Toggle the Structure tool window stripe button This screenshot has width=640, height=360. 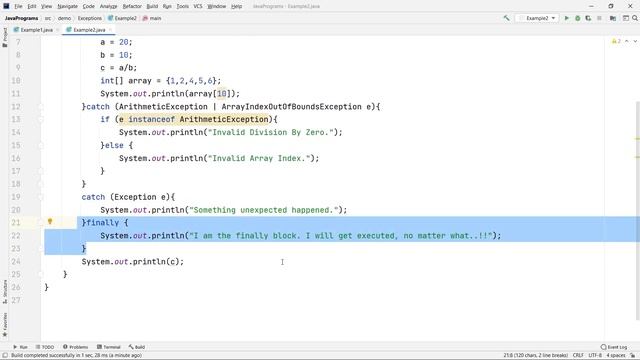[x=4, y=291]
